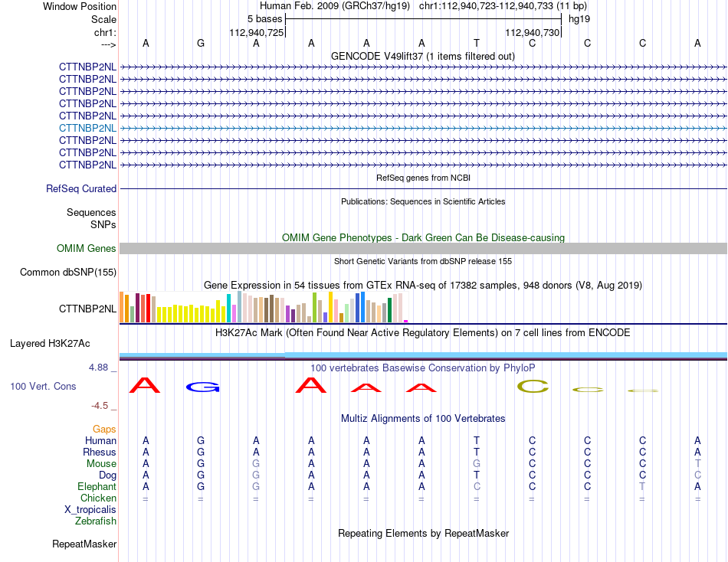
Task: Select the Zebrafish species row label
Action: click(96, 521)
